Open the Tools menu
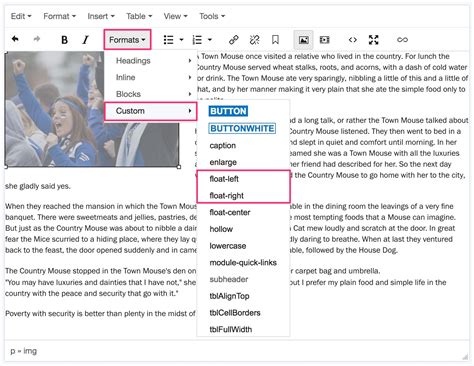 (212, 16)
